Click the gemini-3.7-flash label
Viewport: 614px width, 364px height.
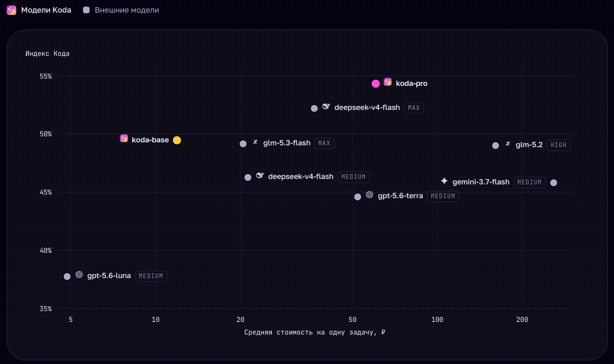pos(481,182)
